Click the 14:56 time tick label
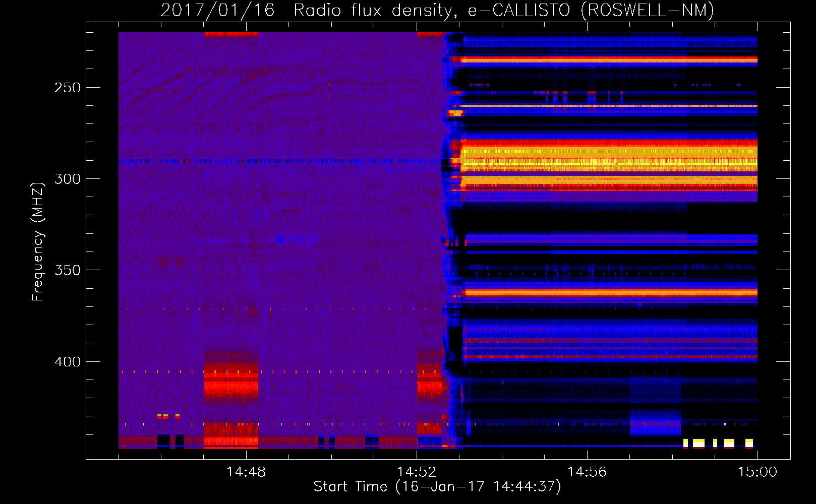 pos(587,472)
